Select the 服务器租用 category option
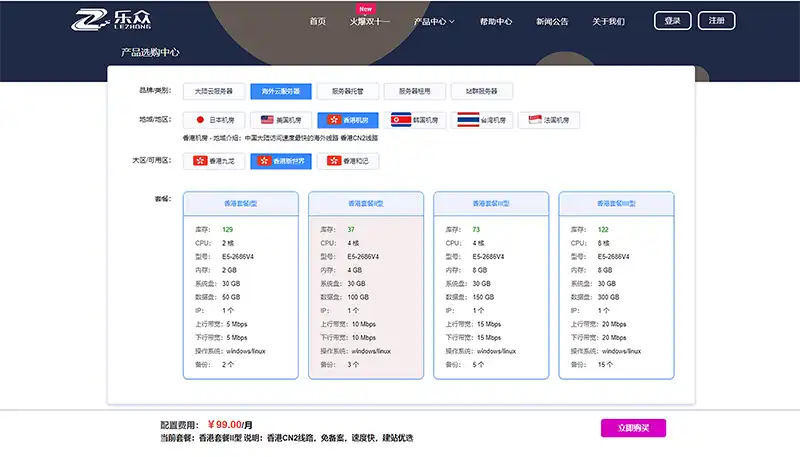The height and width of the screenshot is (457, 800). tap(415, 91)
